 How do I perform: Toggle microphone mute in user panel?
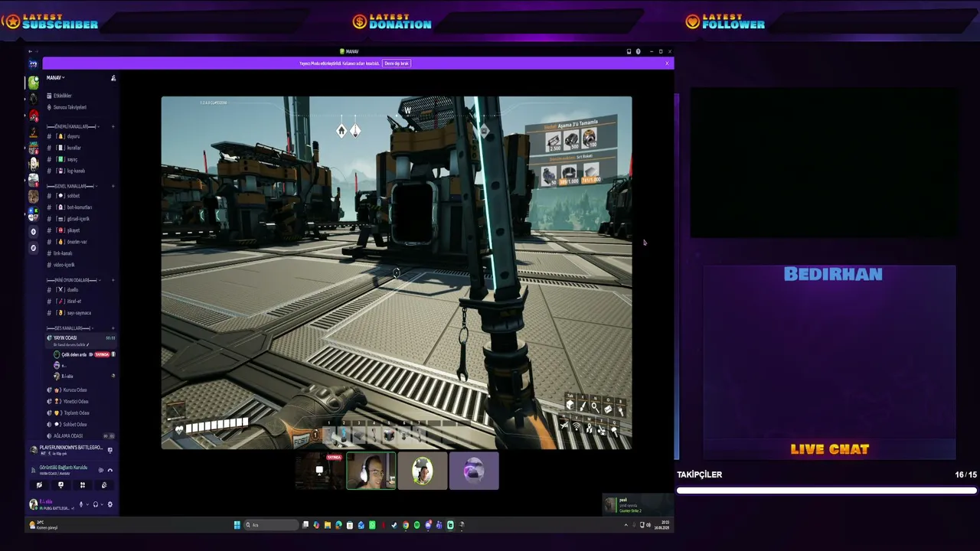(80, 504)
